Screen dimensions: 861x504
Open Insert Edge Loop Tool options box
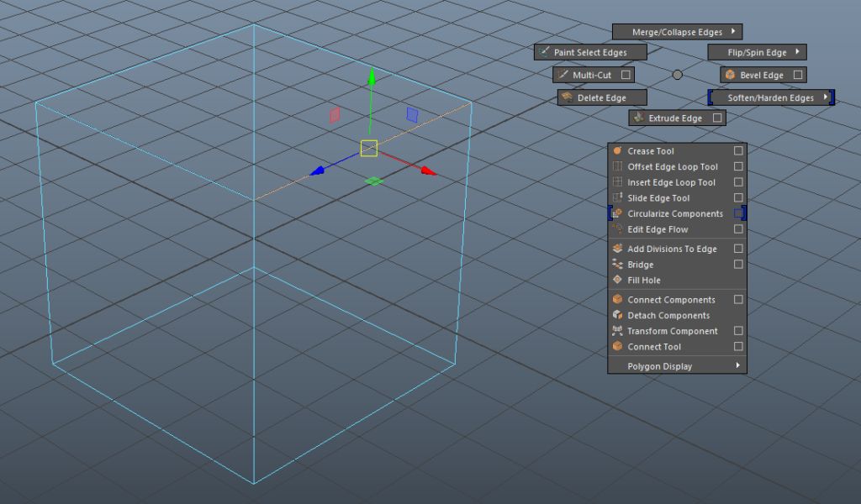point(738,182)
